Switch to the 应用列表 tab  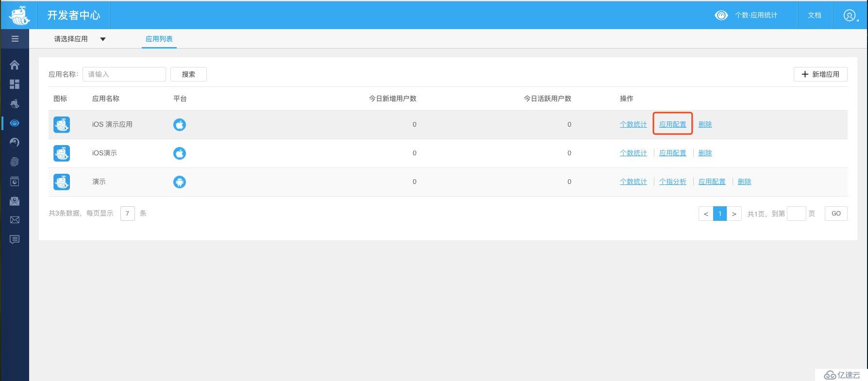click(159, 39)
